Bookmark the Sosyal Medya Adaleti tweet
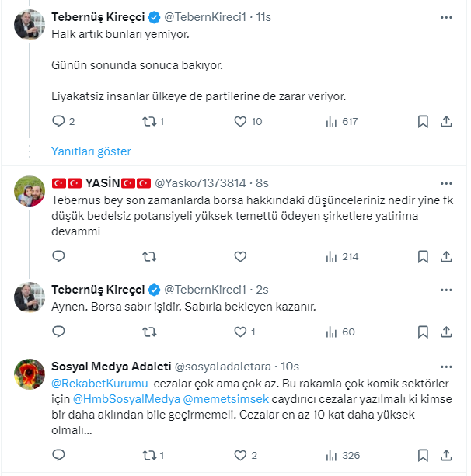Image resolution: width=471 pixels, height=476 pixels. [x=423, y=455]
